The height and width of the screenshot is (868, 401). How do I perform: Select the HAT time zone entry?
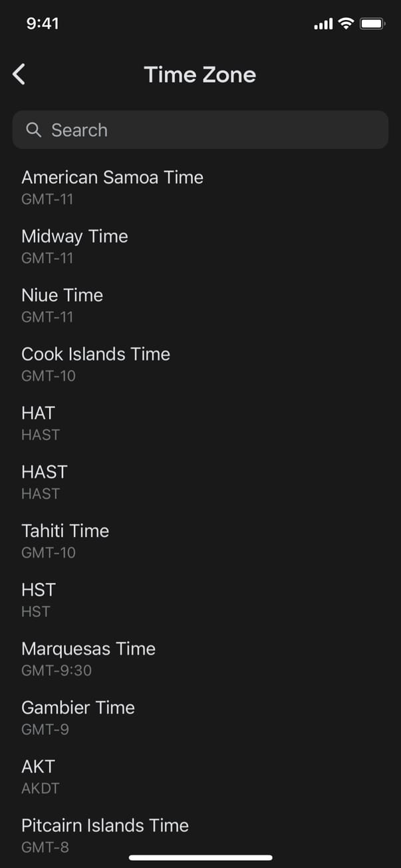(39, 421)
